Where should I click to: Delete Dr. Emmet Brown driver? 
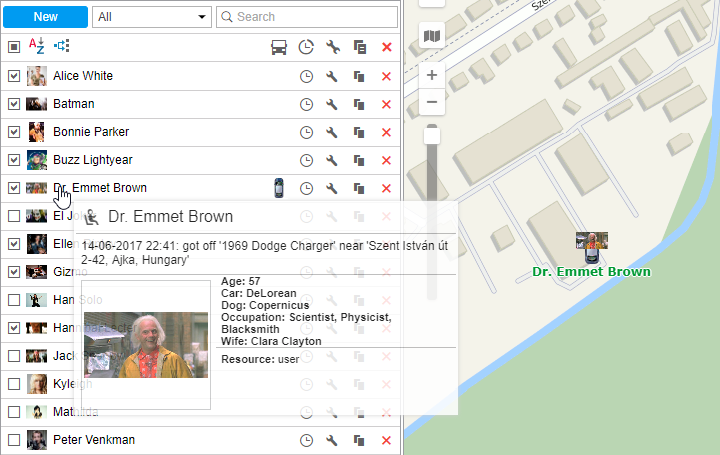coord(386,188)
